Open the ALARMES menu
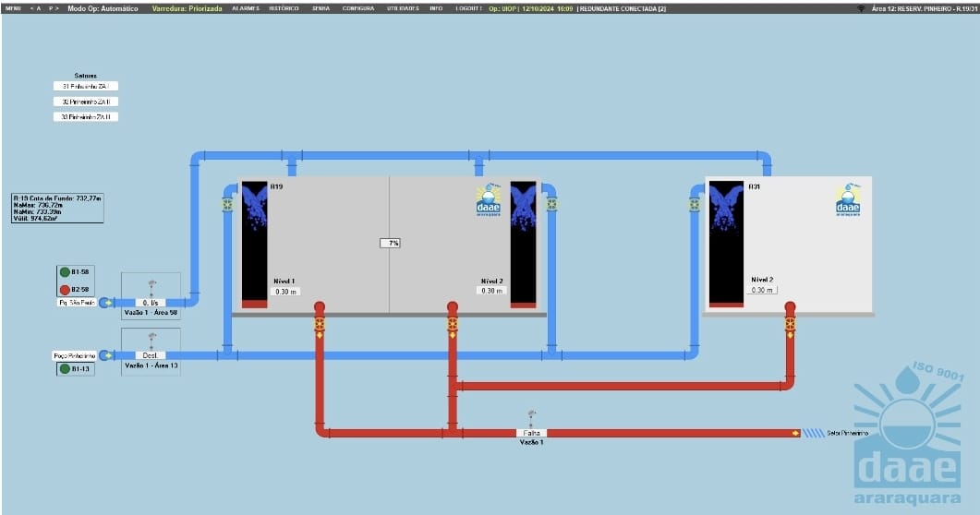Screen dimensions: 980x515 tap(245, 7)
